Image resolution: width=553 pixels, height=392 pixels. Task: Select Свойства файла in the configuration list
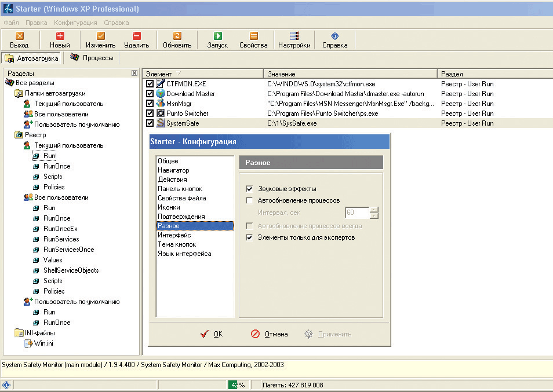195,198
